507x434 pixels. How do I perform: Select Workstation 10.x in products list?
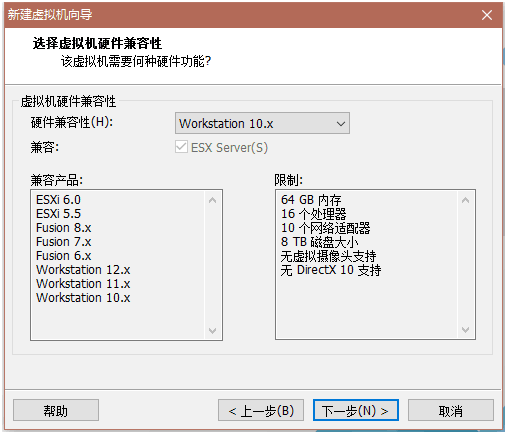(x=83, y=298)
